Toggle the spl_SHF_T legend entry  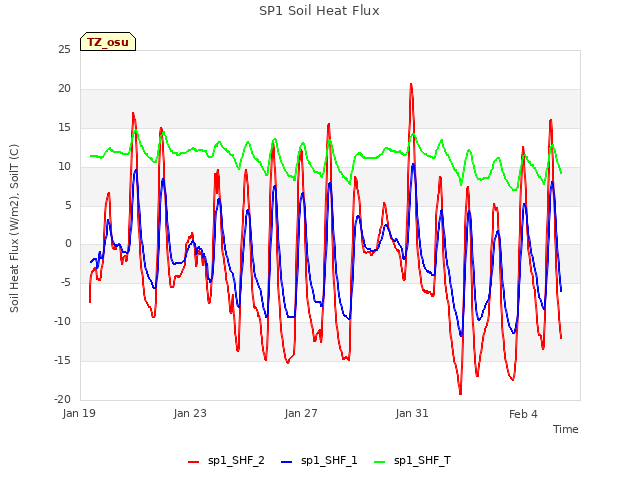pos(413,461)
